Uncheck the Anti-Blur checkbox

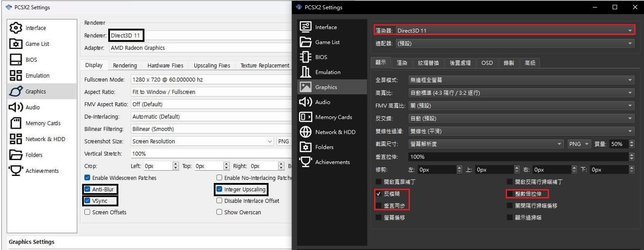[x=87, y=190]
